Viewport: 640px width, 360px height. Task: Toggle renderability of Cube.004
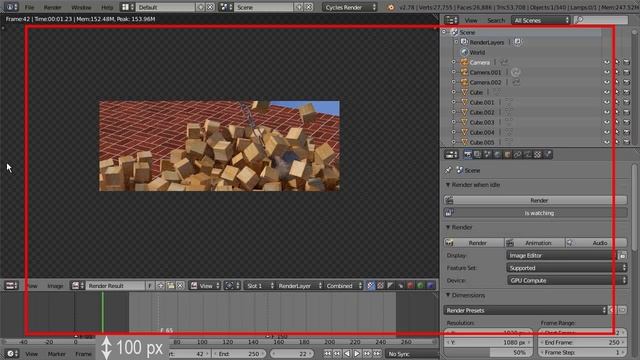coord(627,132)
